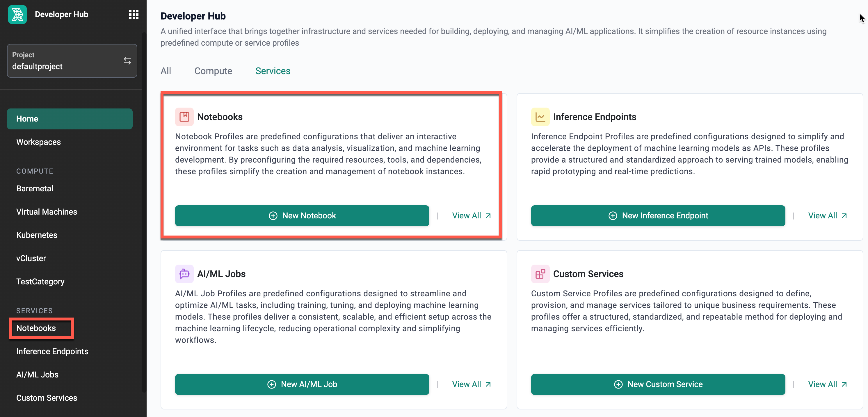Switch to the All tab
The width and height of the screenshot is (868, 417).
pyautogui.click(x=166, y=71)
